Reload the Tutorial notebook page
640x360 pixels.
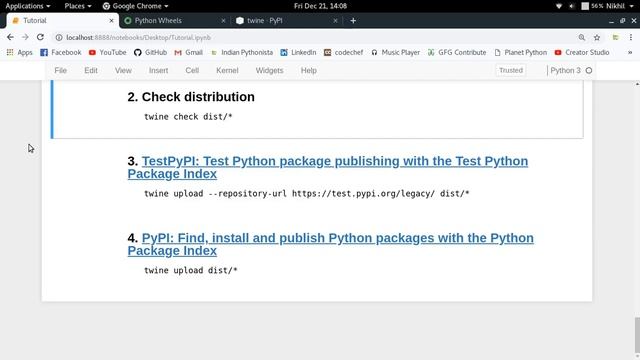pos(40,37)
